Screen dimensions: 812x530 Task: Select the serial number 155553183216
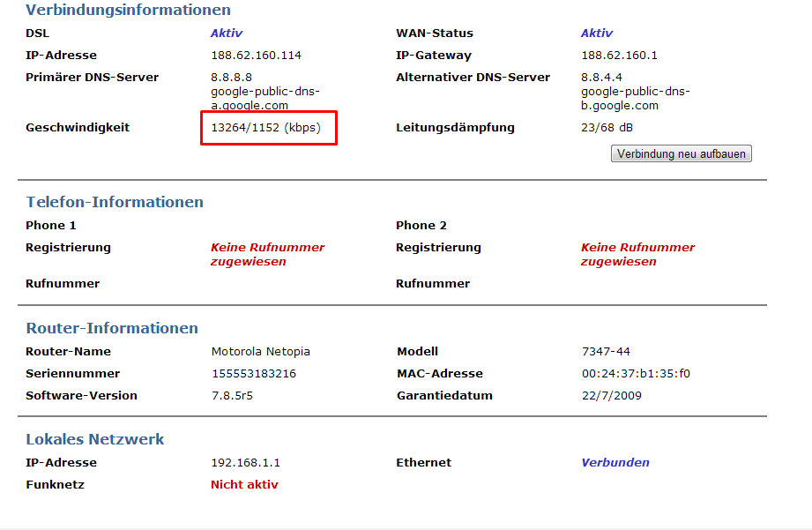click(x=254, y=374)
